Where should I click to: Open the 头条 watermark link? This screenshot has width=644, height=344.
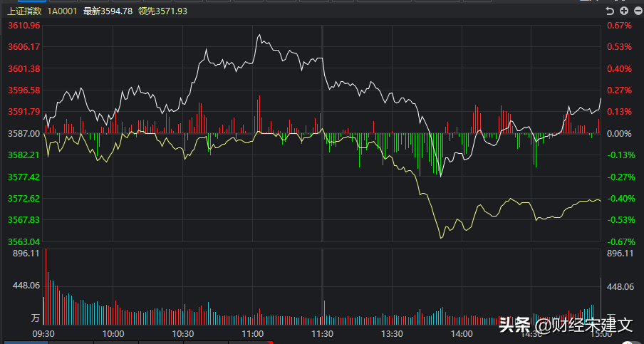[x=514, y=325]
